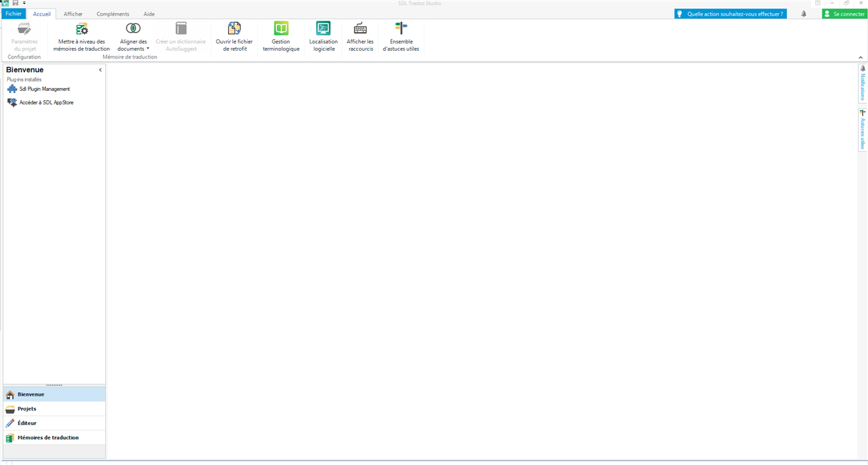Image resolution: width=868 pixels, height=465 pixels.
Task: Open the Fichier menu
Action: pyautogui.click(x=13, y=13)
